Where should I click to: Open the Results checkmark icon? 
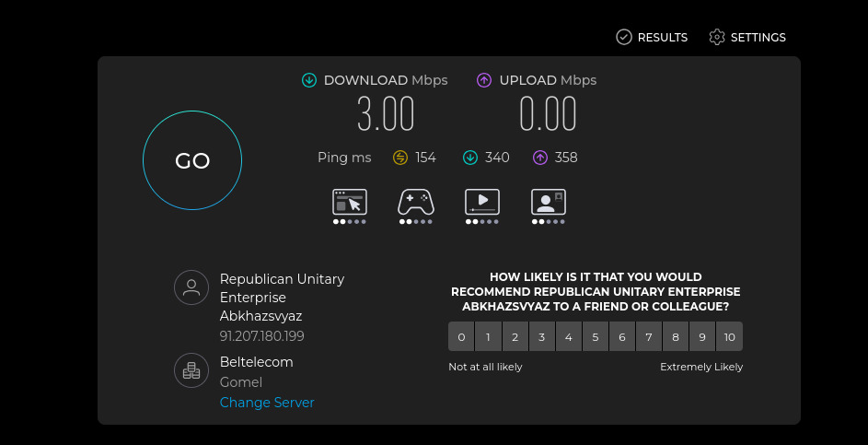point(624,37)
